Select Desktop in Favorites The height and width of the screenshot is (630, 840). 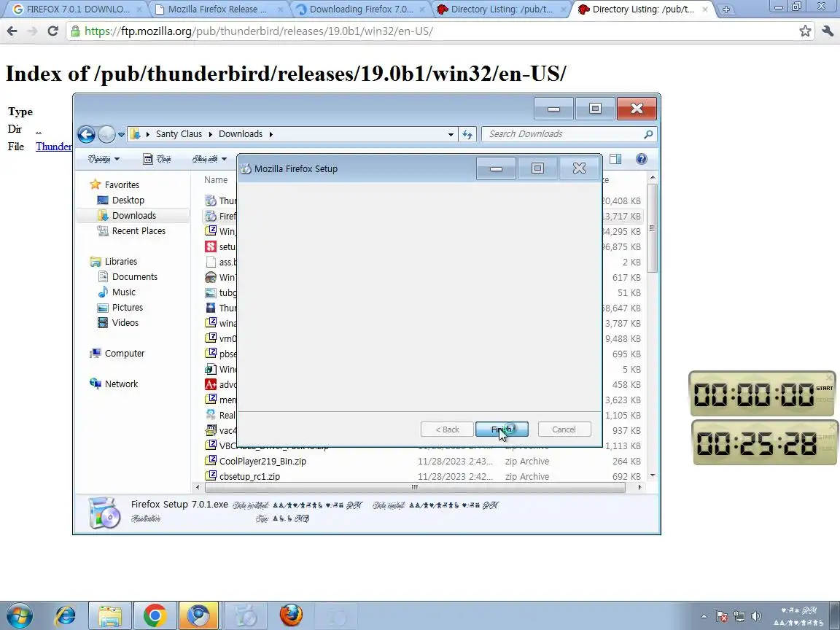(x=128, y=200)
